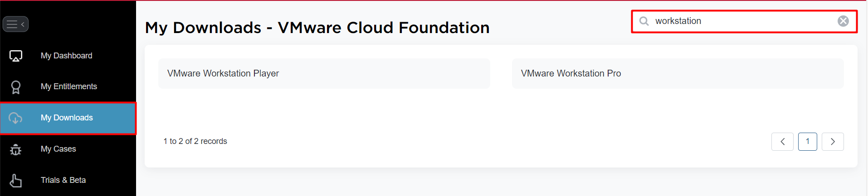
Task: Click the Trials & Beta hand icon
Action: (x=16, y=180)
